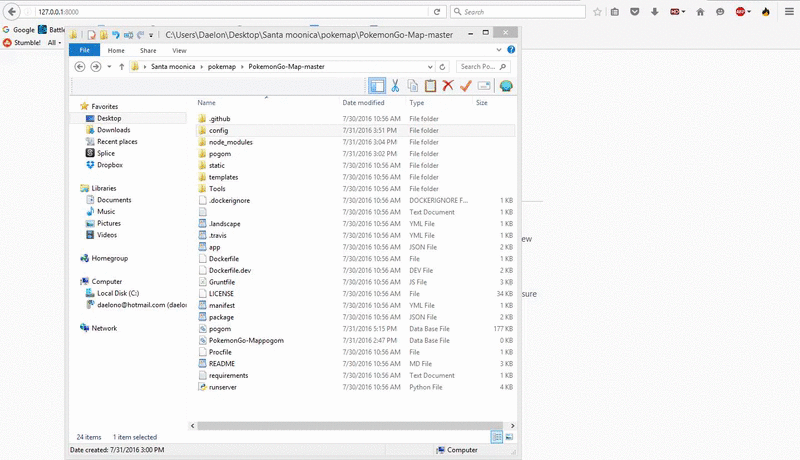Screen dimensions: 800x460
Task: Select the README MD file
Action: [x=355, y=364]
